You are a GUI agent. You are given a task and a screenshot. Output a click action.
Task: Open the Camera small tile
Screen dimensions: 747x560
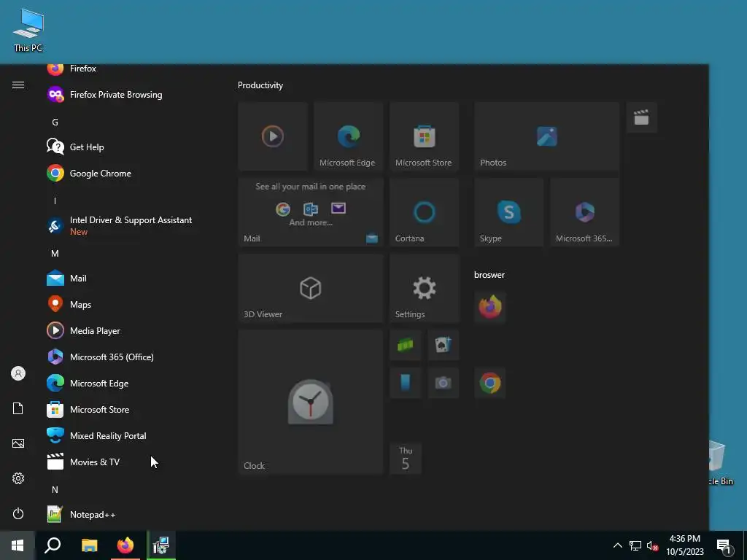[x=443, y=383]
